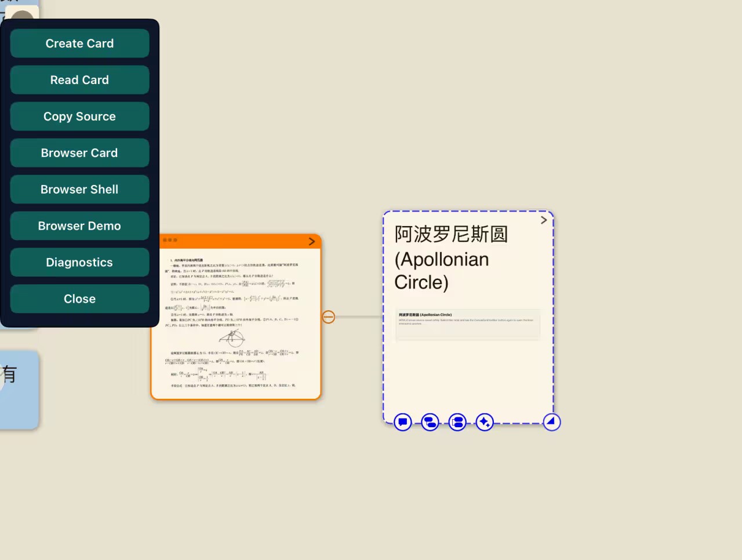Viewport: 742px width, 560px height.
Task: Click the AI sparkle icon
Action: coord(485,422)
